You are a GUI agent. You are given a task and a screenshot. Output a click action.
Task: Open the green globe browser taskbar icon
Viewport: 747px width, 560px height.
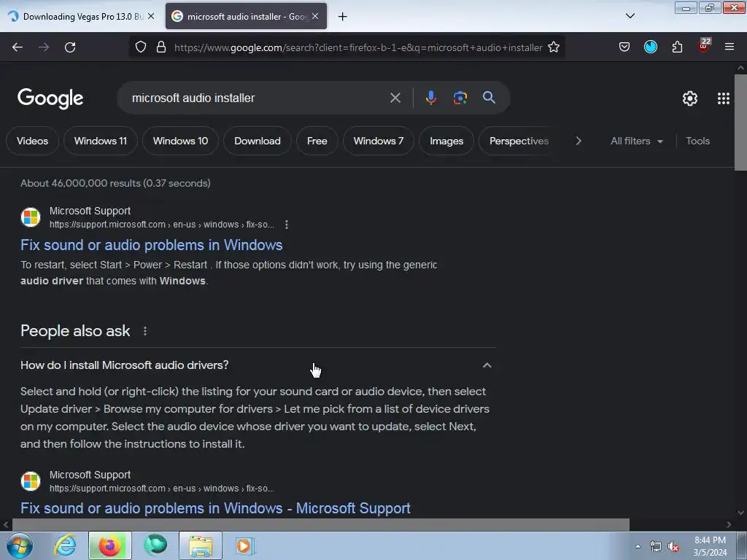(155, 545)
